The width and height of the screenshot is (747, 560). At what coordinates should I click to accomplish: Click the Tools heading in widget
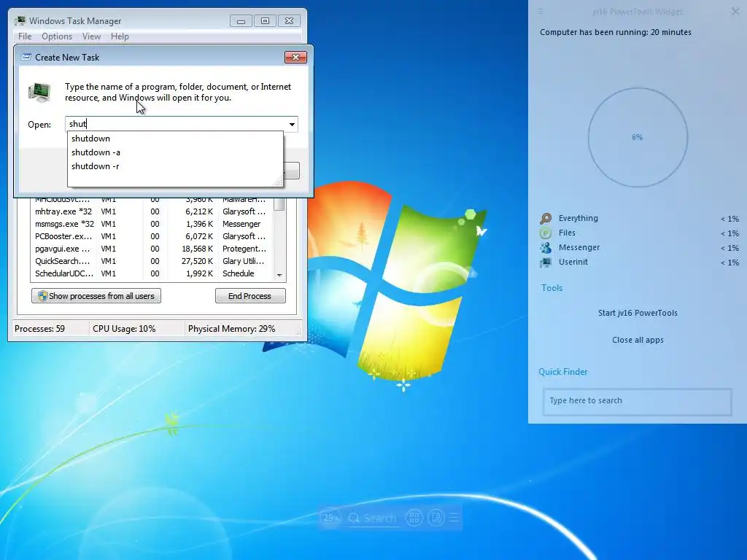tap(551, 287)
